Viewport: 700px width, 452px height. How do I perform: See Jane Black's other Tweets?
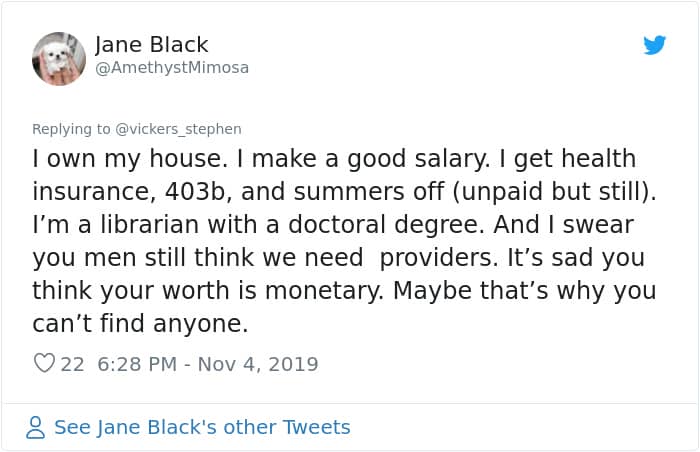point(202,428)
